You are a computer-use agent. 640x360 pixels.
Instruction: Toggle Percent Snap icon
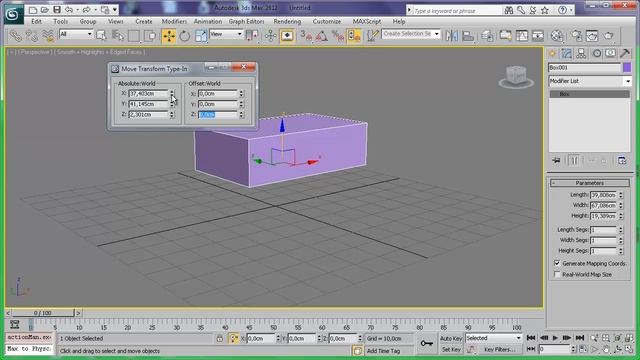[x=338, y=36]
